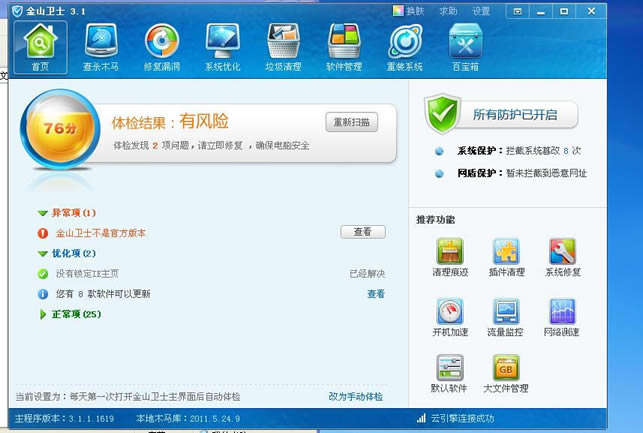Open the 默认软件 default software tool
The image size is (643, 433).
pos(449,373)
